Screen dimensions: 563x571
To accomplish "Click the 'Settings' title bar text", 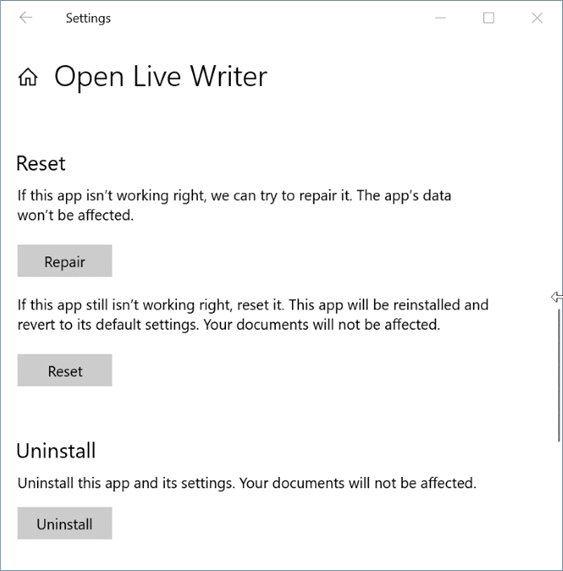I will [88, 18].
